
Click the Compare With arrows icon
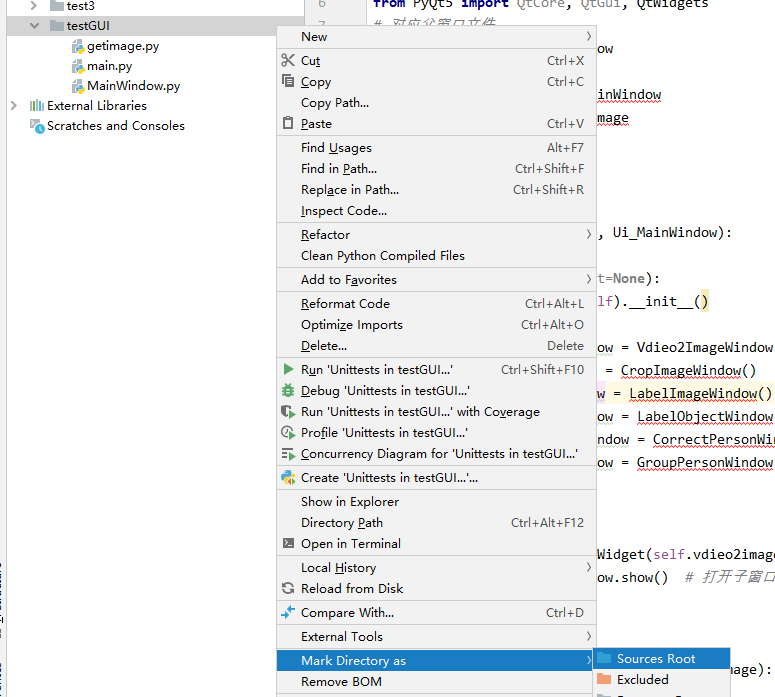click(x=289, y=613)
